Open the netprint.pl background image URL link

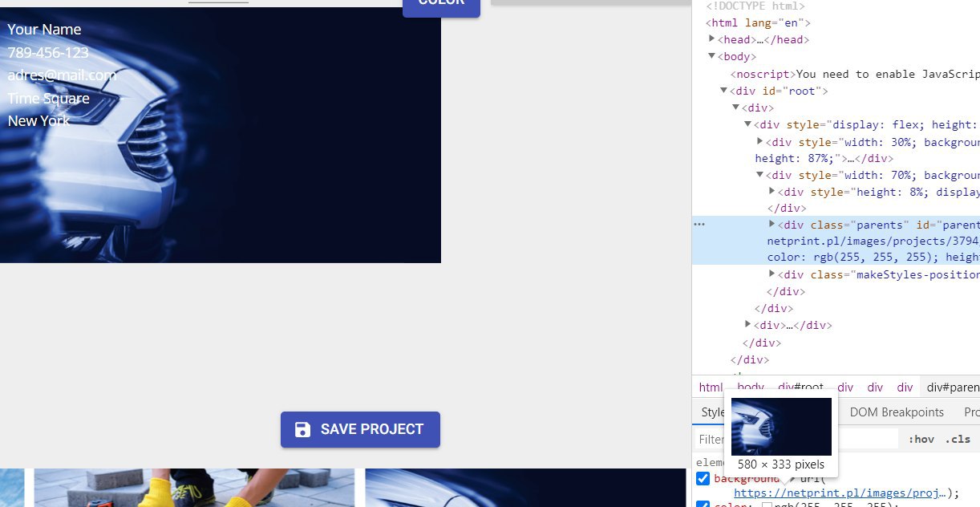tap(841, 493)
